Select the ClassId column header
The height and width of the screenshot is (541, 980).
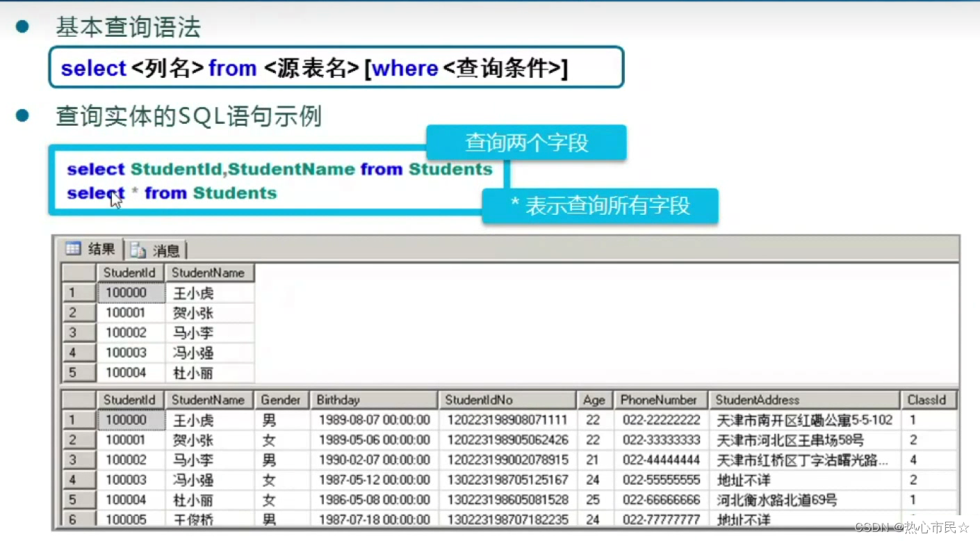coord(929,400)
